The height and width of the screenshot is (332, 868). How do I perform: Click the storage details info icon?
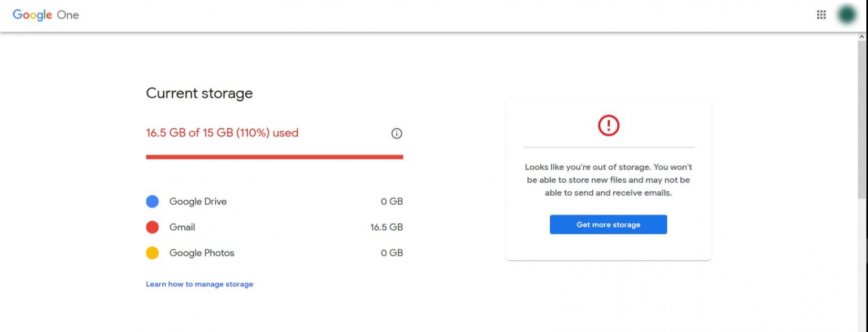(x=397, y=133)
